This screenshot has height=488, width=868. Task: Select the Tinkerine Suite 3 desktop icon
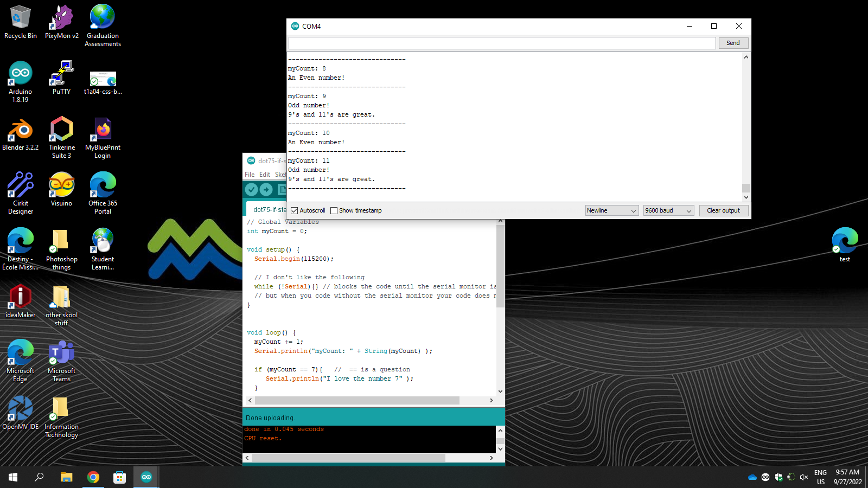tap(62, 138)
